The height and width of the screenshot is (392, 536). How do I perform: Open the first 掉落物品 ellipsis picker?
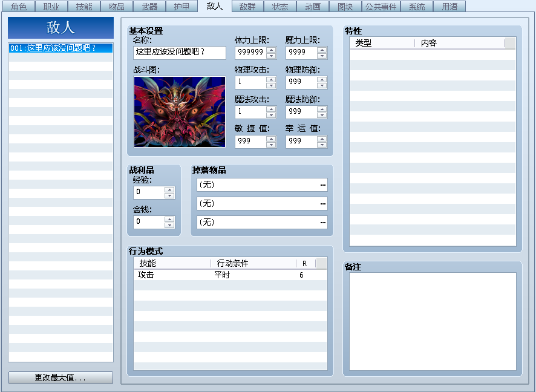tap(322, 185)
